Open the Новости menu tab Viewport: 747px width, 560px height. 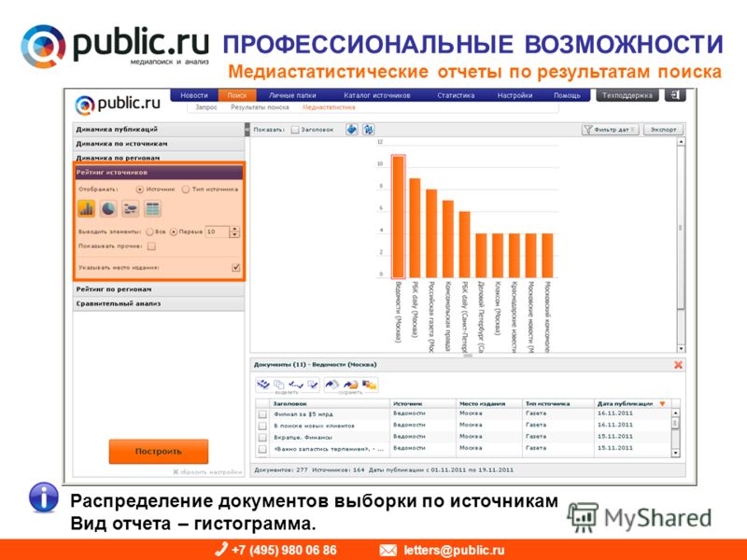click(194, 95)
